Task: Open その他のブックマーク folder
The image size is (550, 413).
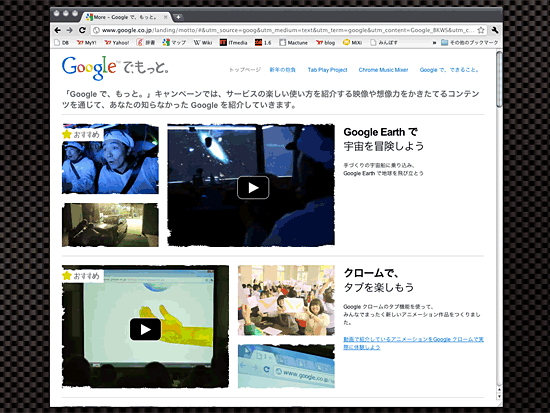Action: click(x=469, y=42)
